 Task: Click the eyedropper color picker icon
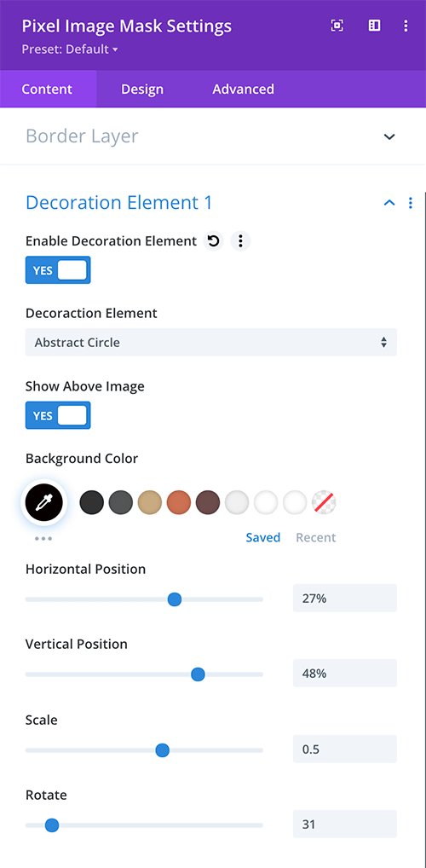pyautogui.click(x=43, y=502)
